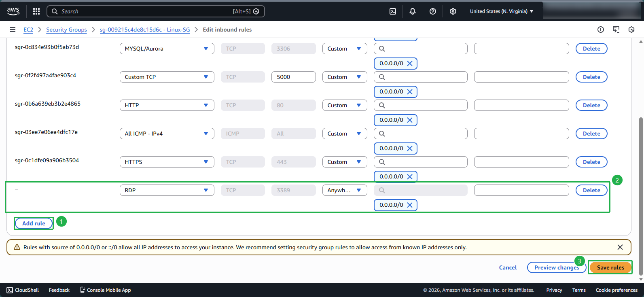
Task: Click description field of RDP rule
Action: (521, 190)
